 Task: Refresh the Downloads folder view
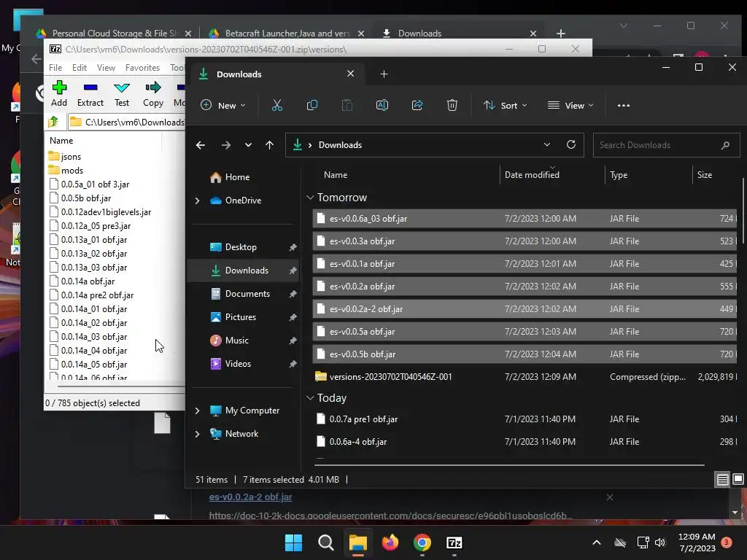pos(570,144)
